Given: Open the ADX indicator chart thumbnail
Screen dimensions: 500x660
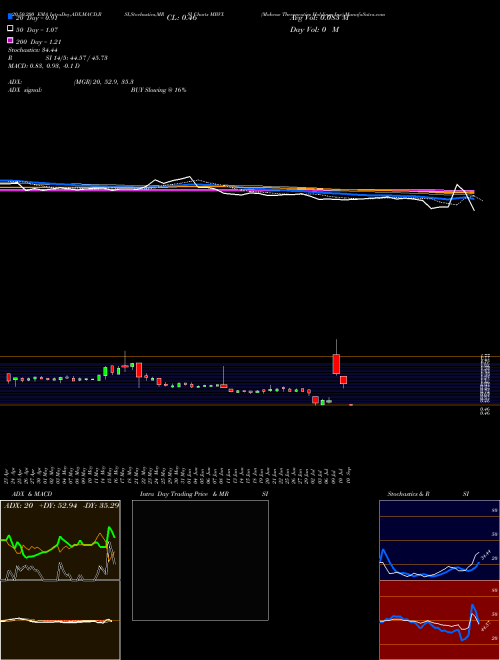Looking at the screenshot, I should point(60,540).
